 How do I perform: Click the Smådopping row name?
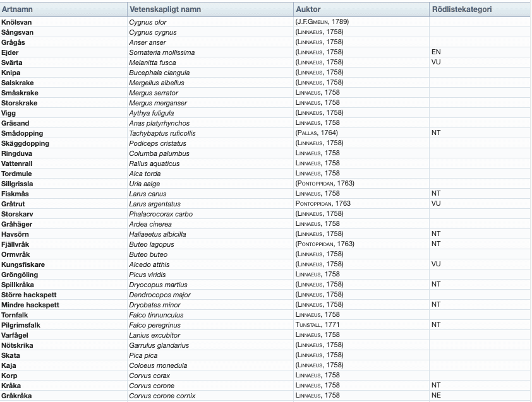[x=21, y=133]
